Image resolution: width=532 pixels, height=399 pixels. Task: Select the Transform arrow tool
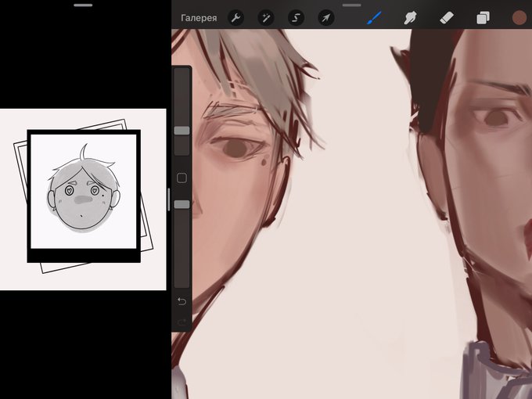pos(326,18)
